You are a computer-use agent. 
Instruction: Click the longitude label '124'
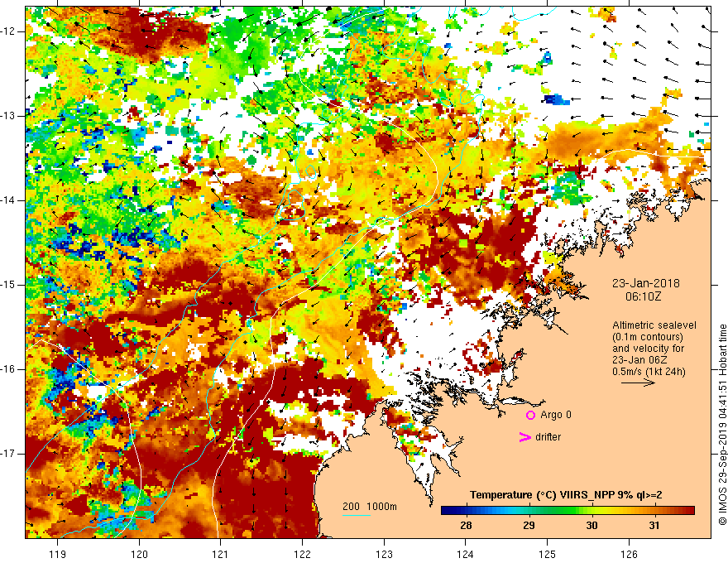click(x=466, y=554)
